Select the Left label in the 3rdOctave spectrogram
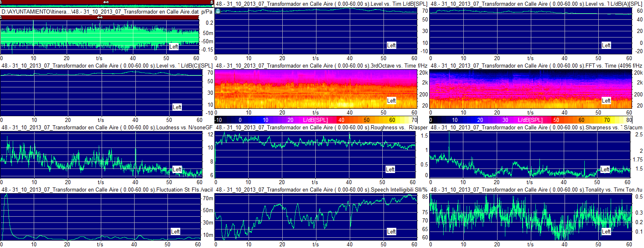The image size is (644, 248). coord(391,101)
